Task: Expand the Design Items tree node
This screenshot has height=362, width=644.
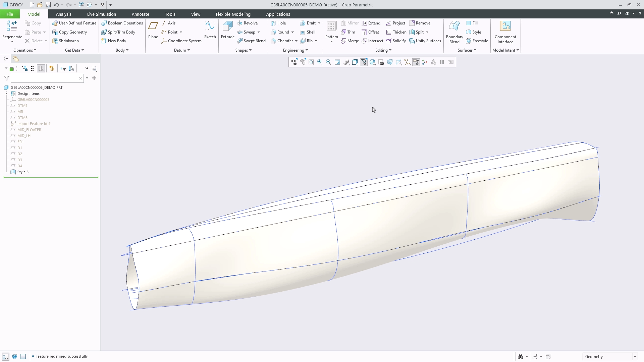Action: click(x=6, y=94)
